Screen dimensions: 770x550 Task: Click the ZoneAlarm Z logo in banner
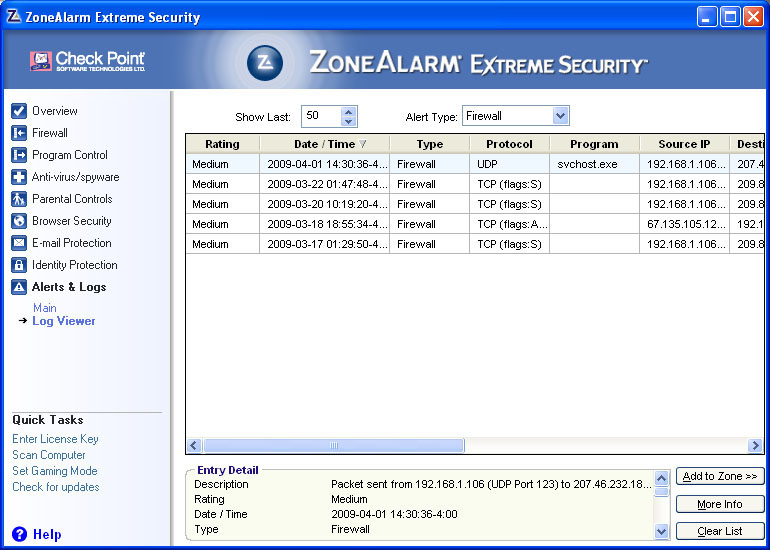tap(265, 63)
